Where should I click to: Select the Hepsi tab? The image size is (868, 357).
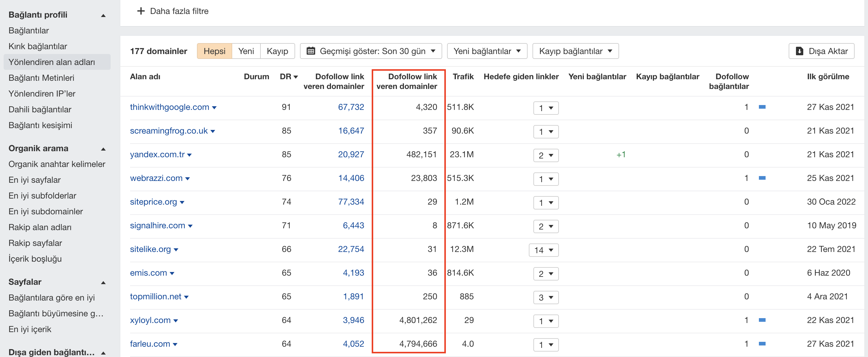coord(214,51)
